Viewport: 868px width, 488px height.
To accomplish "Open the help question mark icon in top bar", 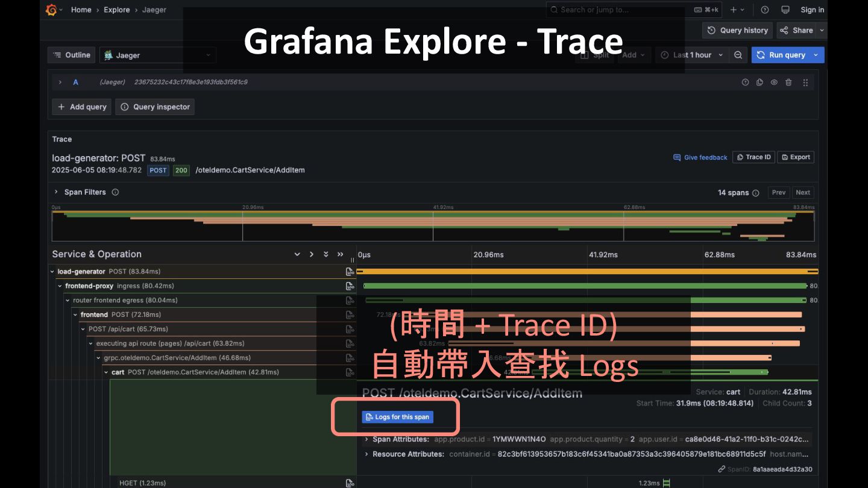I will pos(765,10).
